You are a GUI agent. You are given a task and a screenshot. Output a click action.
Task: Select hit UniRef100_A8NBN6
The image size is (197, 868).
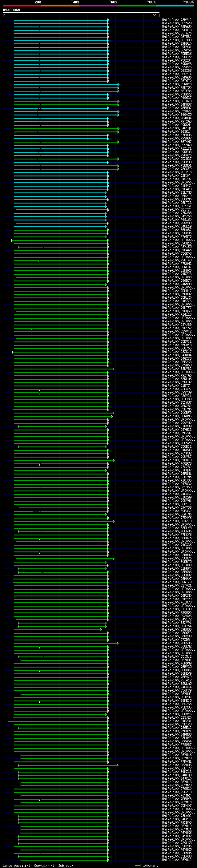coord(177,416)
